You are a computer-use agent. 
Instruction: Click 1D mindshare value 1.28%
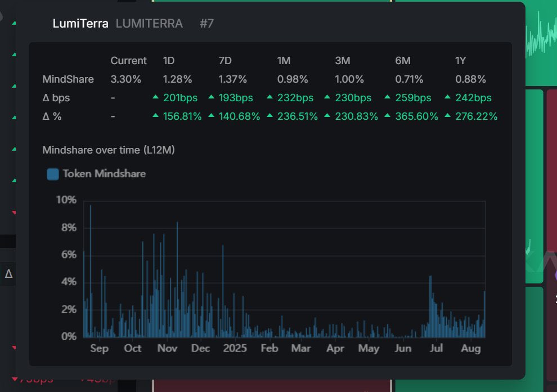click(177, 79)
